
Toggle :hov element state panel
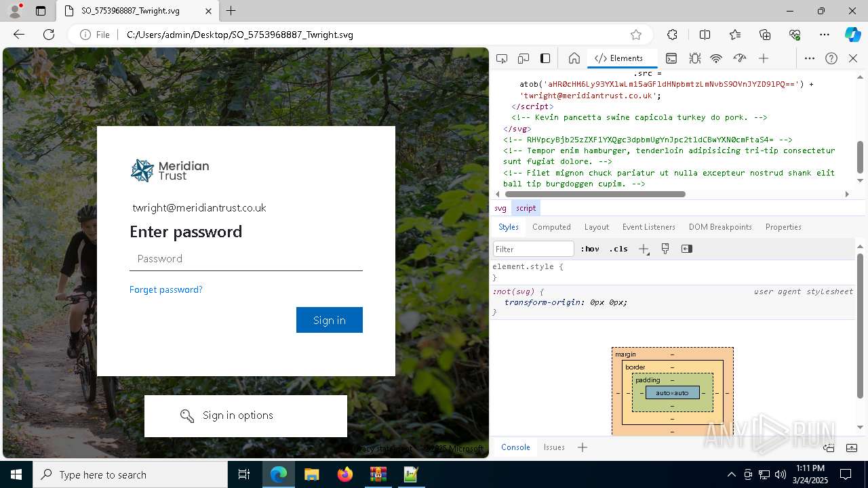(x=590, y=249)
